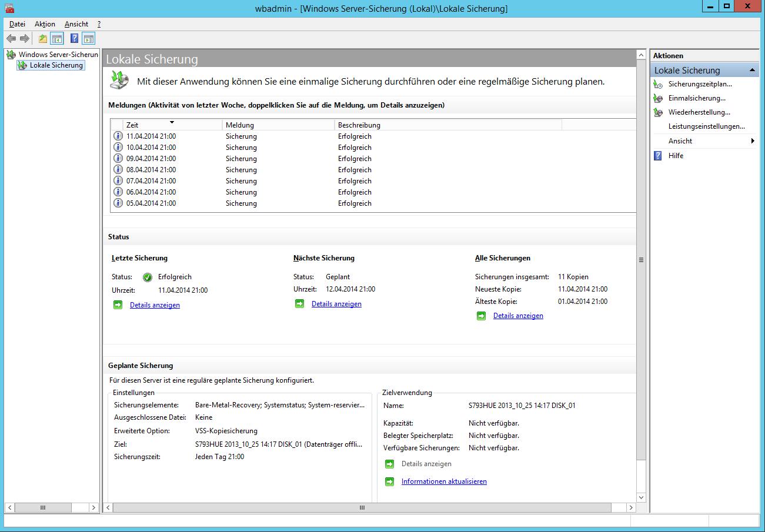Click the up-one-level folder toolbar icon
This screenshot has height=532, width=765.
42,39
